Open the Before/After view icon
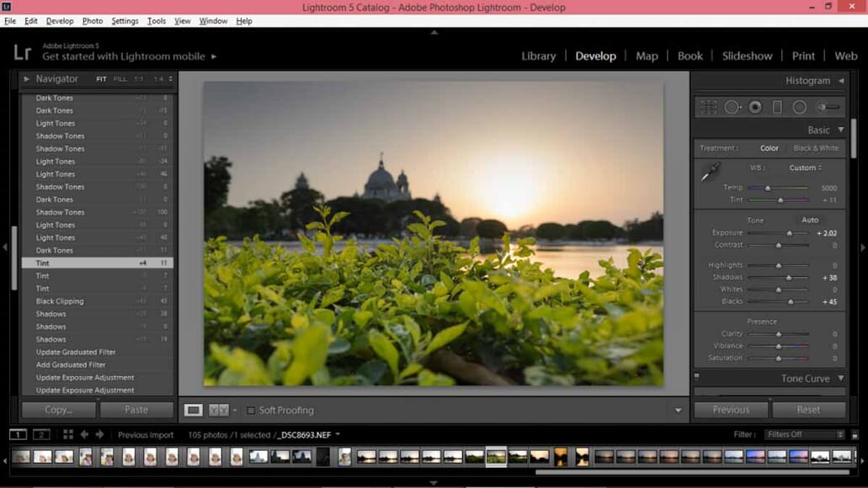Viewport: 868px width, 488px height. click(x=217, y=410)
